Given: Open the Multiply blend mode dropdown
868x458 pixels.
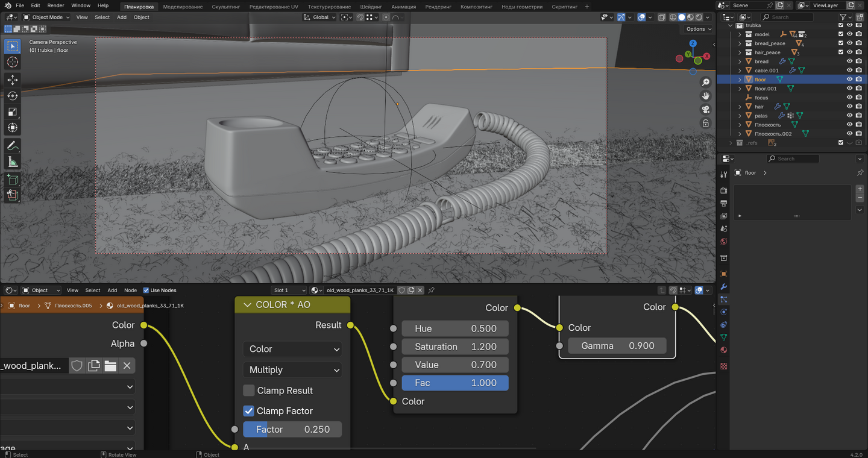Looking at the screenshot, I should tap(292, 370).
